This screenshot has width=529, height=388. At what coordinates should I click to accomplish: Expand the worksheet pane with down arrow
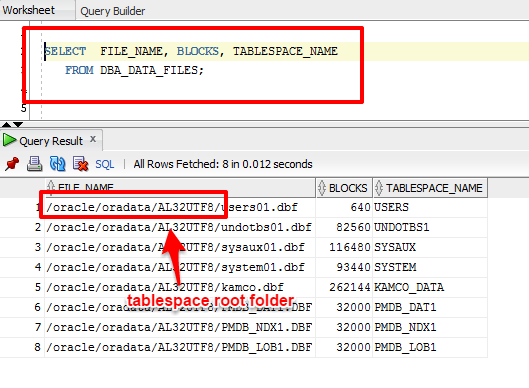click(18, 124)
